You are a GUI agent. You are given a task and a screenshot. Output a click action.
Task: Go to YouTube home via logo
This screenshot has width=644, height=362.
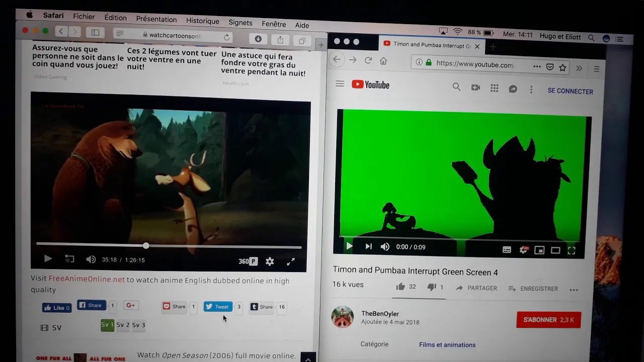pos(371,84)
